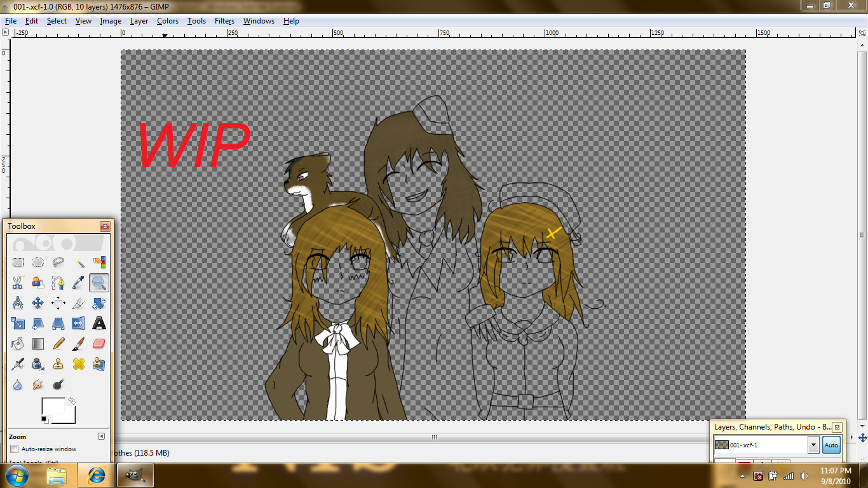Select the Foreground Select tool
Viewport: 868px width, 488px height.
pos(38,282)
